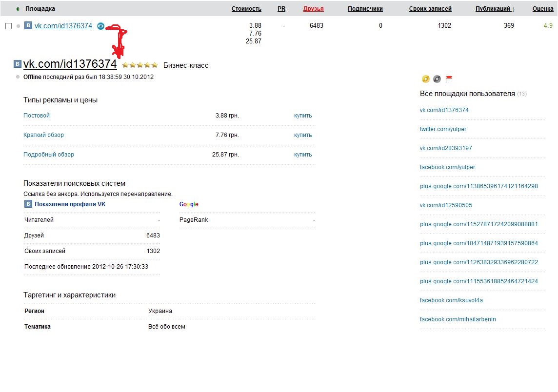The width and height of the screenshot is (558, 392).
Task: Sort table by Друзья column
Action: [x=313, y=9]
